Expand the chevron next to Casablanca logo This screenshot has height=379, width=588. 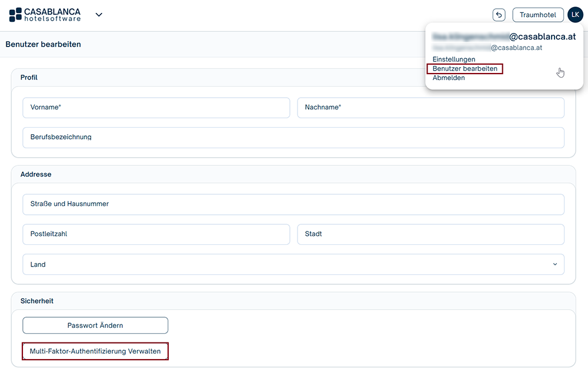click(99, 15)
